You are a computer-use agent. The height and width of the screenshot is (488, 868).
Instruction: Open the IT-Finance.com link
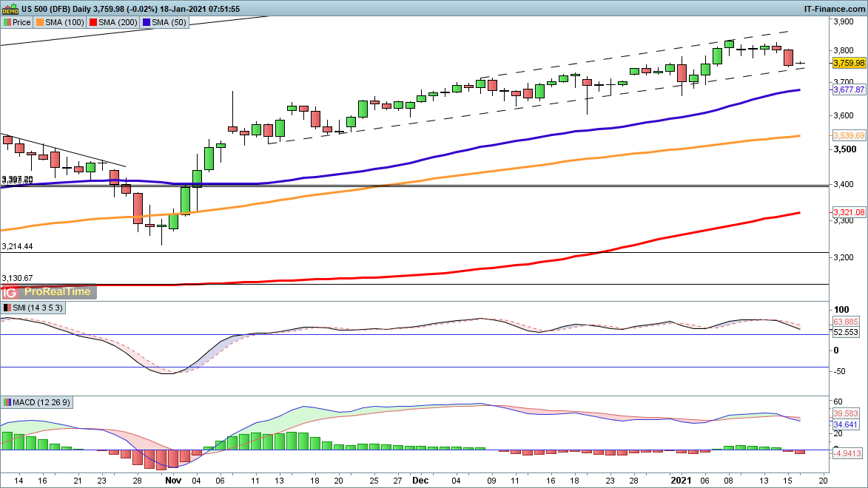click(x=834, y=8)
